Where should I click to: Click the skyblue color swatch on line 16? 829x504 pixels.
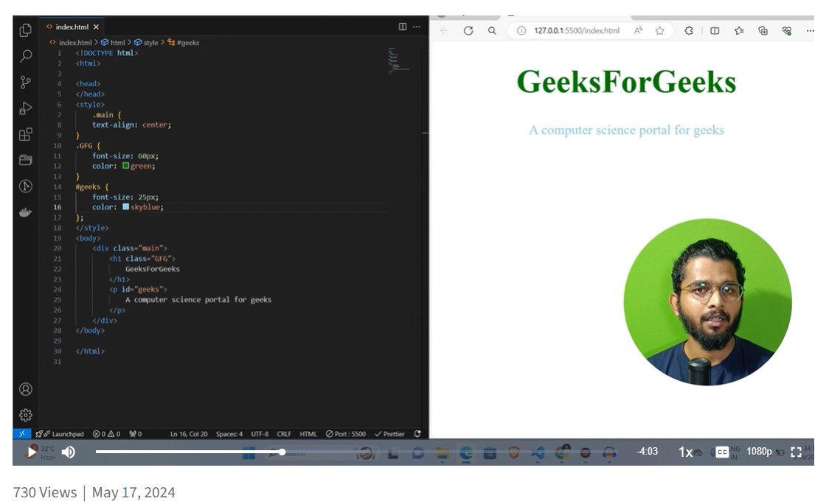point(126,207)
